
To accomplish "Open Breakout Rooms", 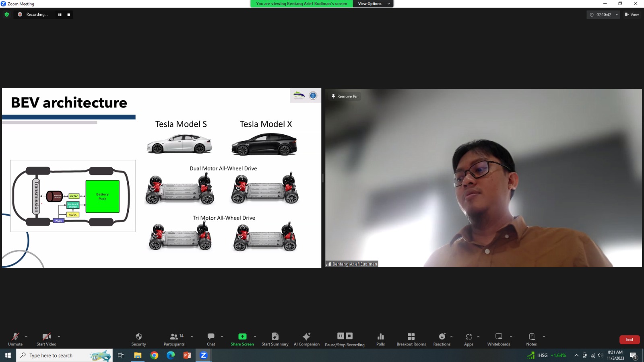I will pyautogui.click(x=411, y=339).
